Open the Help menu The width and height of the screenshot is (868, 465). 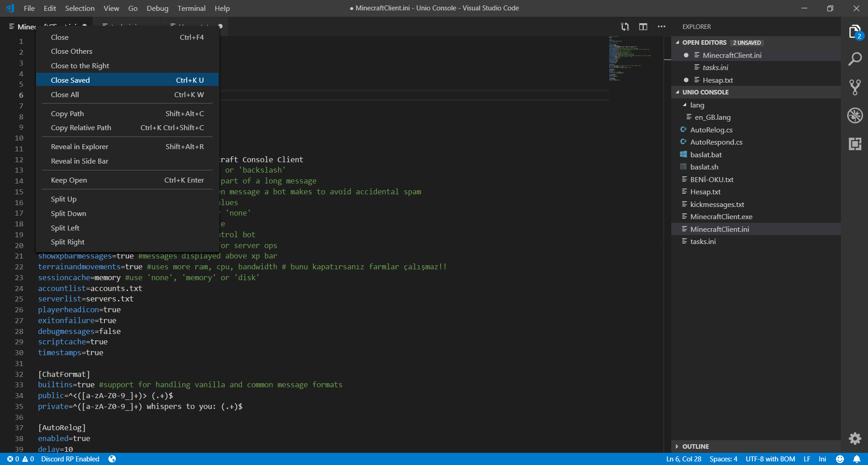(x=222, y=8)
